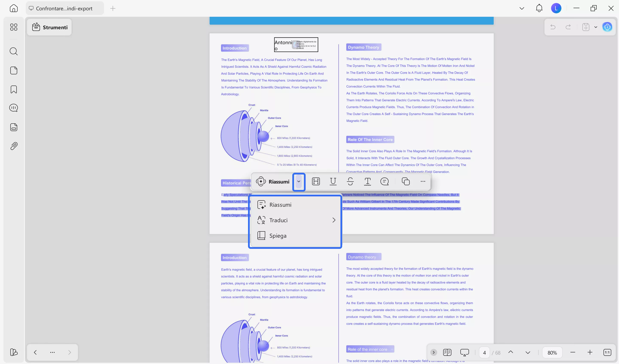Apply strikethrough to selected text
Screen dimensions: 619x364
coord(350,182)
